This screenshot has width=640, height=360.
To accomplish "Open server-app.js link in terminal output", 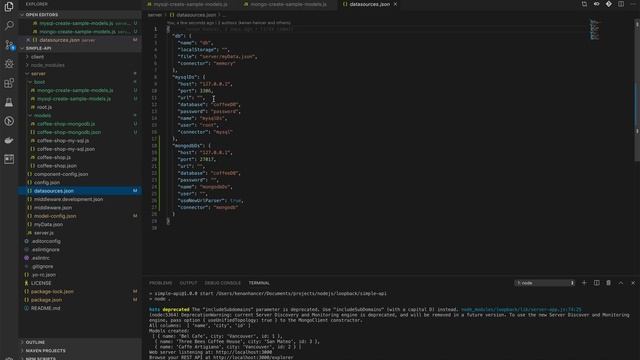I will click(521, 309).
